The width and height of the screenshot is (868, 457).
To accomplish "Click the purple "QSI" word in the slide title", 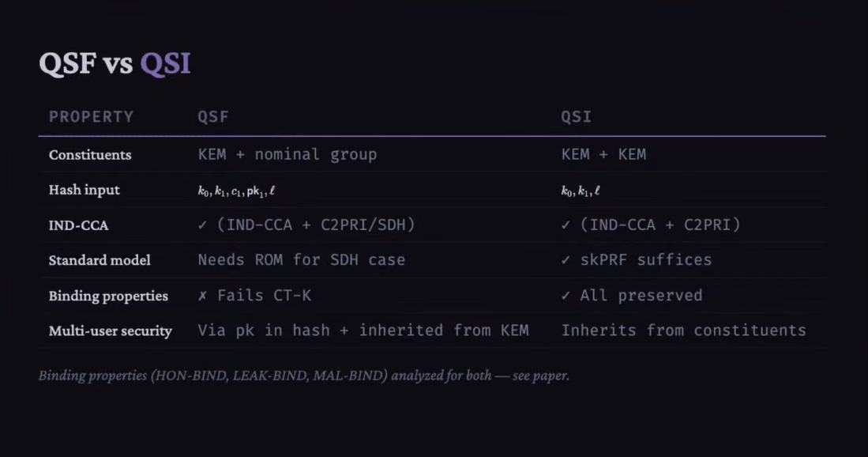I will pyautogui.click(x=165, y=64).
